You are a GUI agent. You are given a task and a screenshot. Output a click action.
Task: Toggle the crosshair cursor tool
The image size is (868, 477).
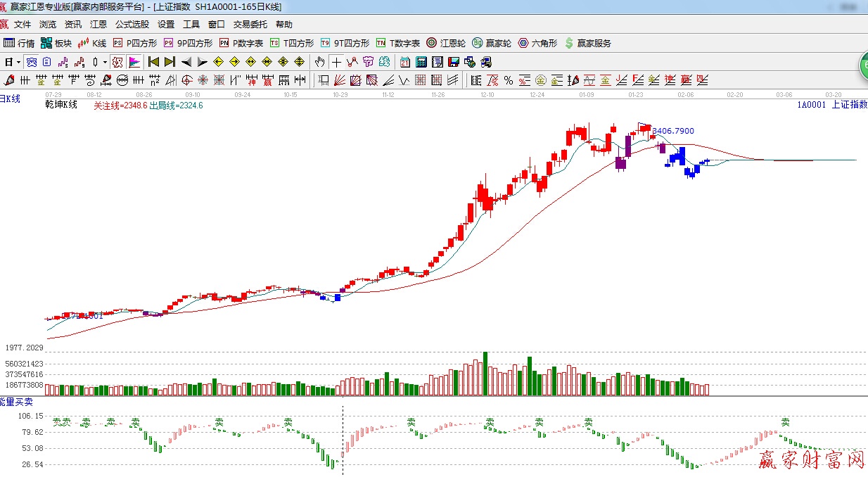click(337, 62)
